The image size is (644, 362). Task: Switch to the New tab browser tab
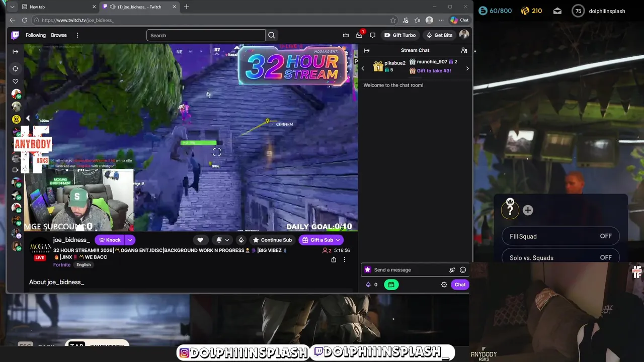tap(58, 7)
